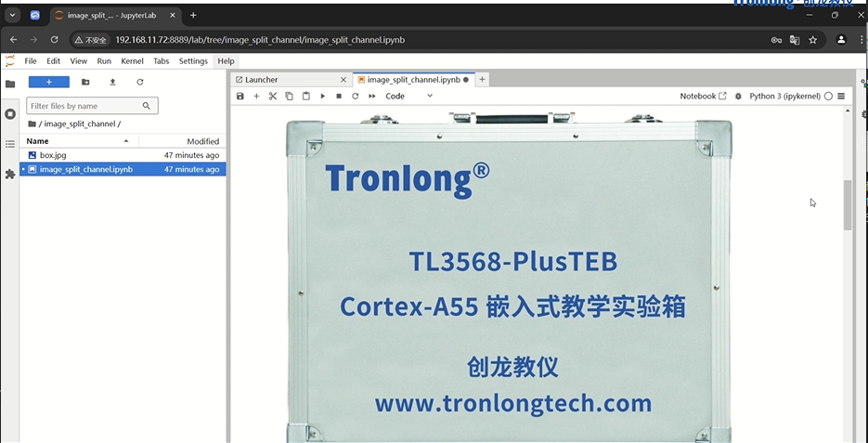This screenshot has width=868, height=443.
Task: Open saved passwords key icon
Action: pos(776,40)
